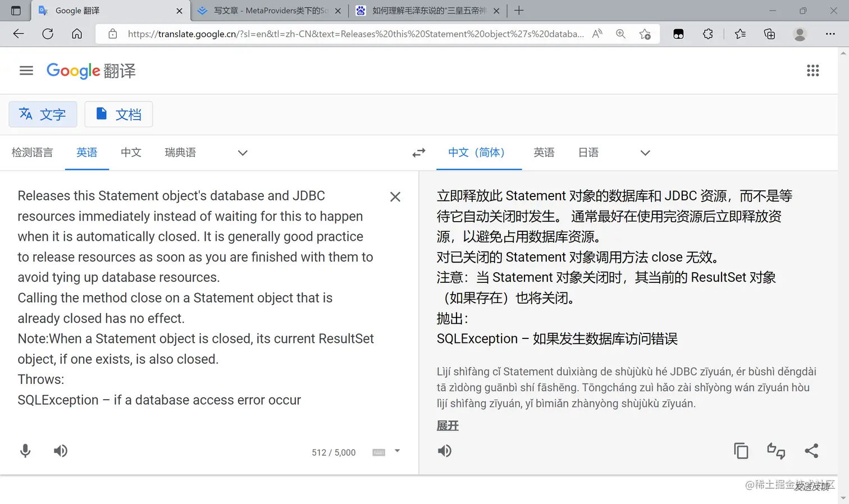Screen dimensions: 849x504
Task: Open Collections panel
Action: 769,34
